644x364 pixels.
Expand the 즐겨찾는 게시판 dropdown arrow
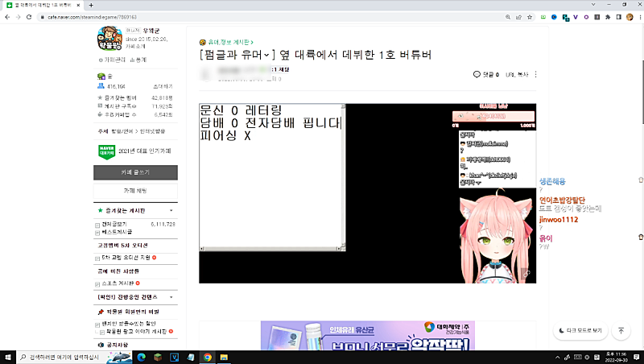[171, 211]
